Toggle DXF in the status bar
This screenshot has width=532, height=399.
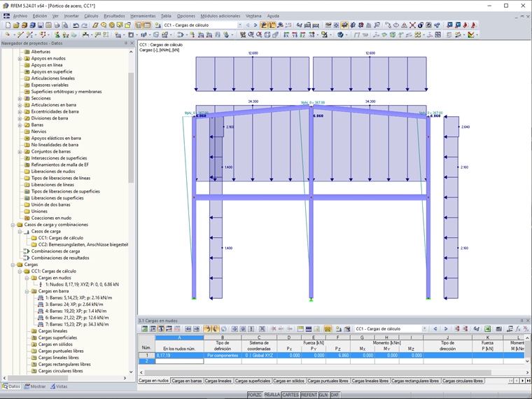(335, 395)
